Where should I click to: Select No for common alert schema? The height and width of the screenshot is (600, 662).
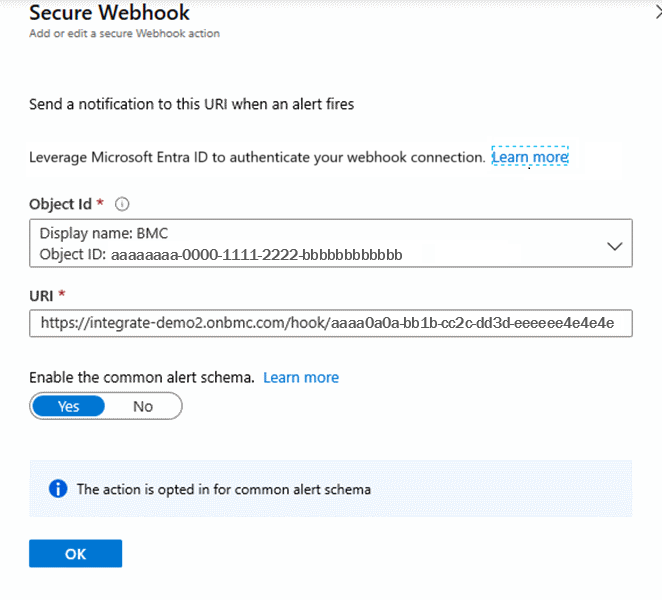click(143, 406)
